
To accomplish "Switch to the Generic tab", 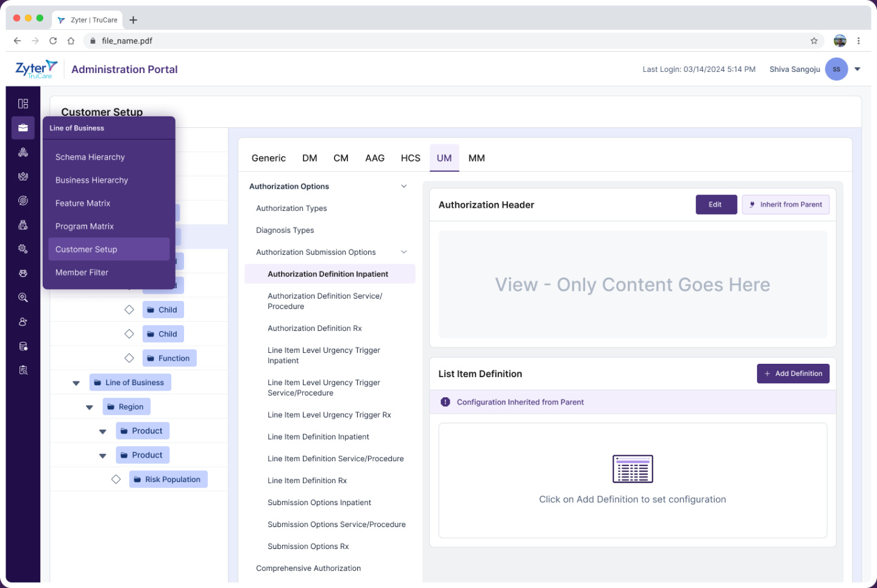I will [268, 158].
